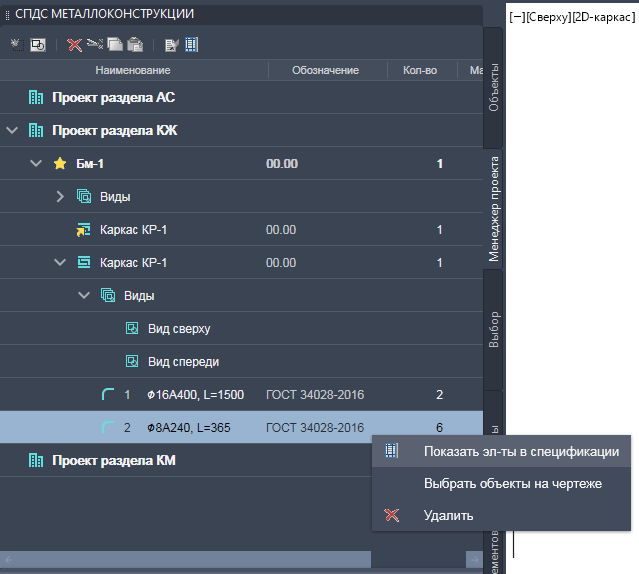Select the Проект раздела КМ item
639x574 pixels.
click(114, 461)
